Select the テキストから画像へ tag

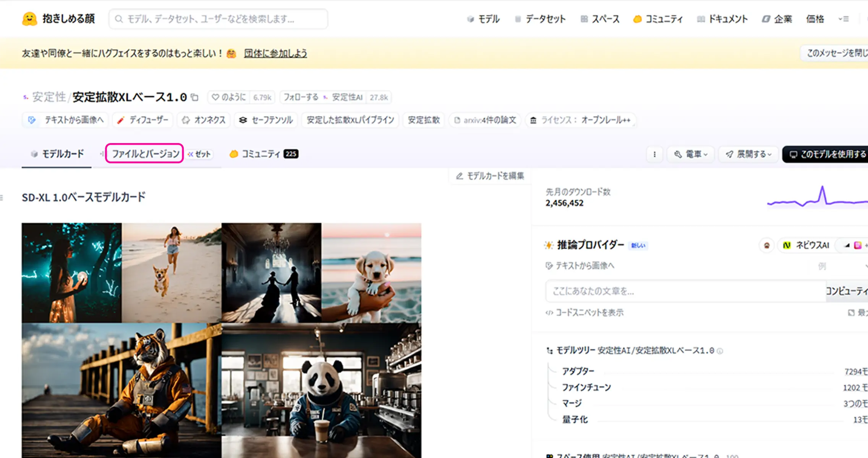65,120
